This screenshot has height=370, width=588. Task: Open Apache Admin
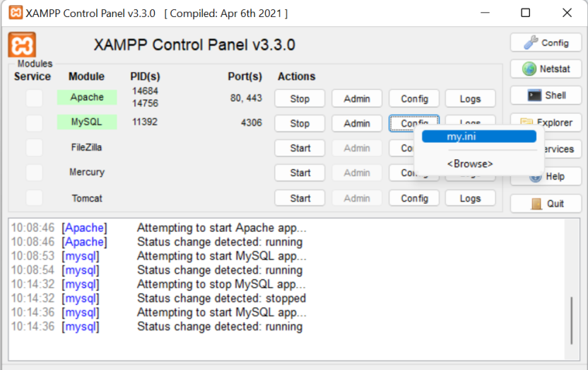pyautogui.click(x=357, y=99)
